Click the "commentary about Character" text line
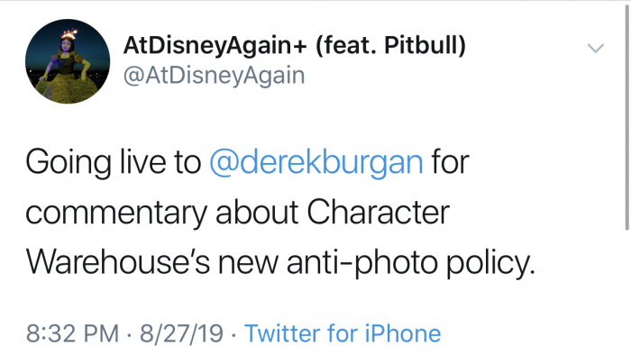Image resolution: width=631 pixels, height=364 pixels. pyautogui.click(x=237, y=213)
